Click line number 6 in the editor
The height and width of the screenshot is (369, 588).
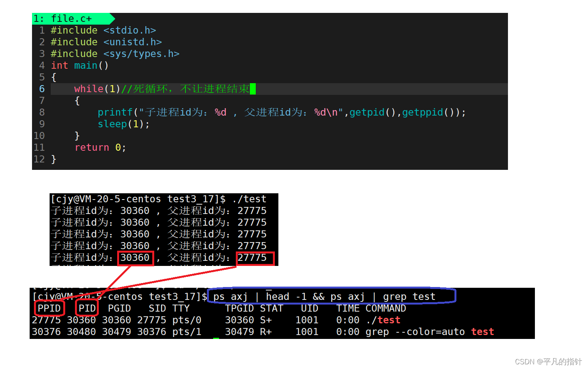42,89
